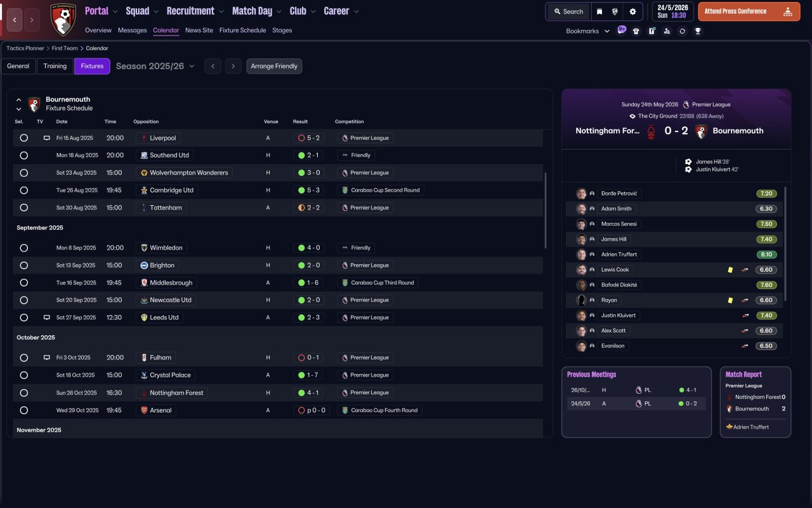Switch to the Messages tab
The image size is (812, 508).
132,30
